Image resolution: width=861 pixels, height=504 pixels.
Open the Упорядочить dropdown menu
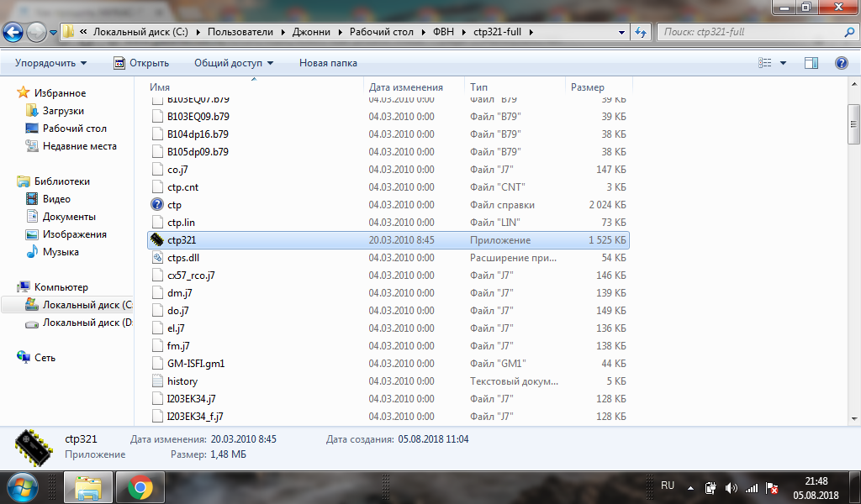tap(50, 63)
